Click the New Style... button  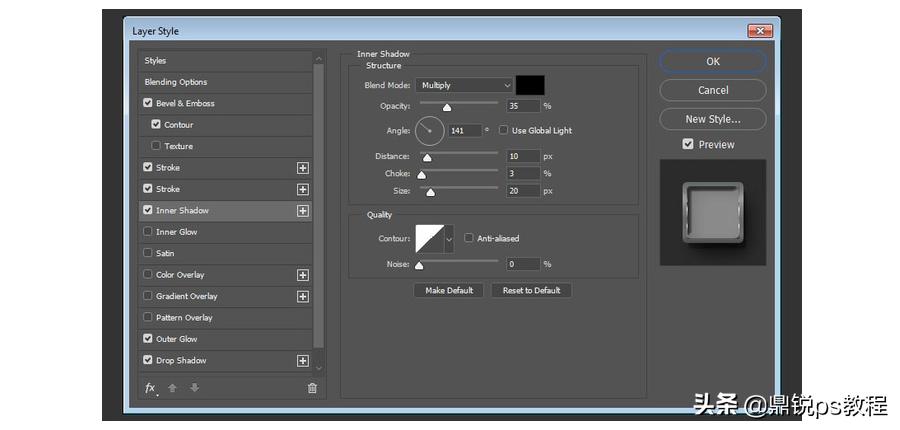point(713,119)
